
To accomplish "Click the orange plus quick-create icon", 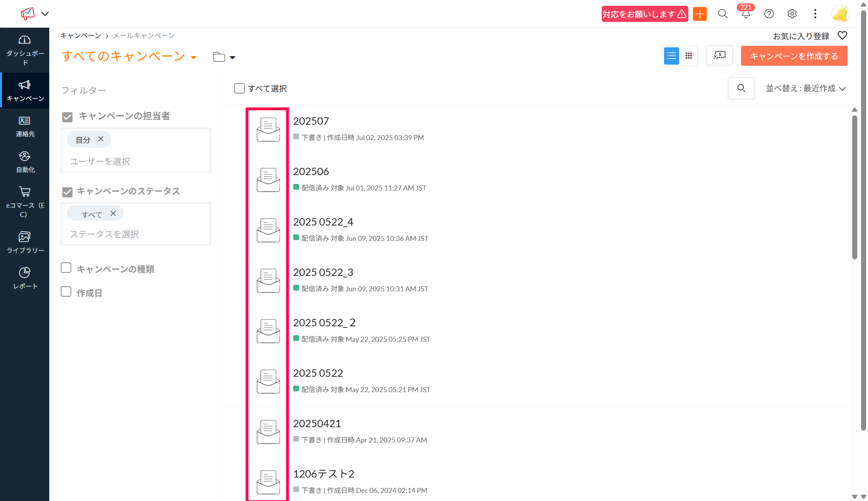I will click(699, 14).
